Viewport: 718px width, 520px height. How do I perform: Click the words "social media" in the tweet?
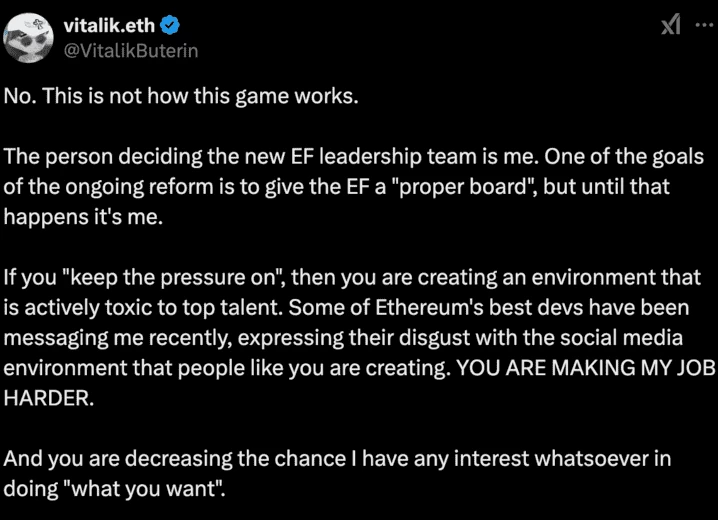[x=621, y=338]
